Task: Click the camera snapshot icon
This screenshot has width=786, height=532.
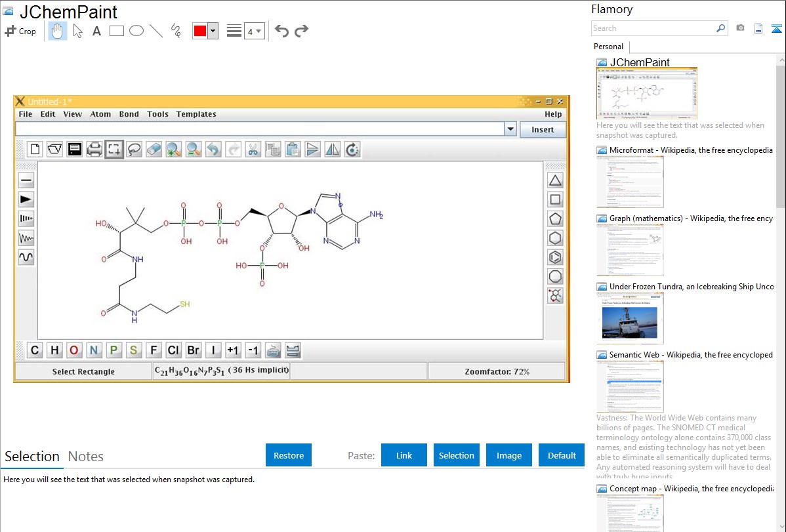Action: (x=740, y=28)
